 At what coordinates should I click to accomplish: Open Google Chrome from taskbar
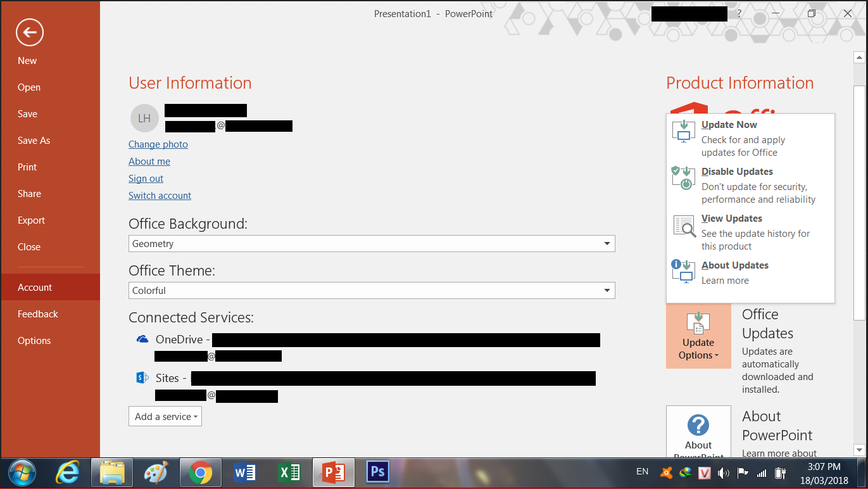[200, 473]
